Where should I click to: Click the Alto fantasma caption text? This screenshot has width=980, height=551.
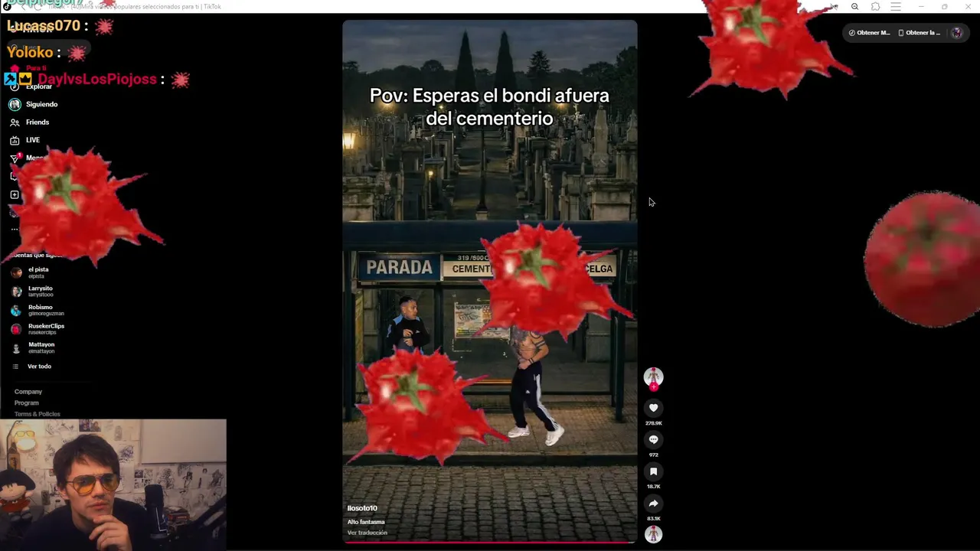366,522
